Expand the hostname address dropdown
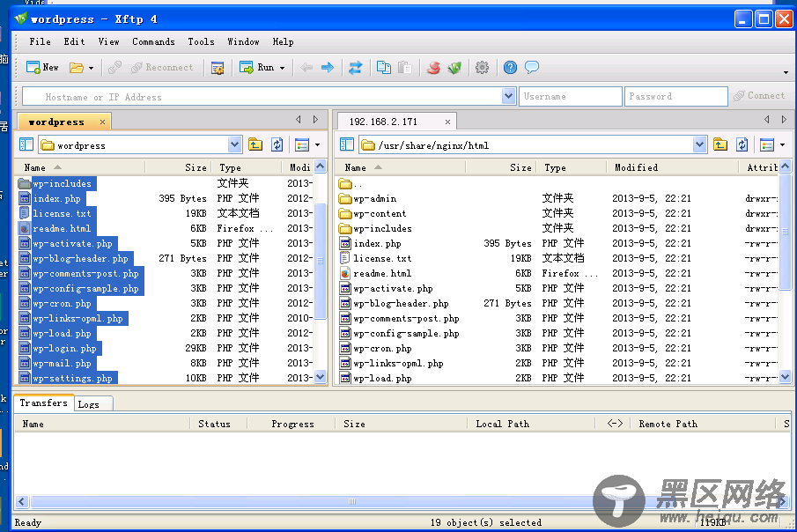The height and width of the screenshot is (532, 797). [508, 96]
